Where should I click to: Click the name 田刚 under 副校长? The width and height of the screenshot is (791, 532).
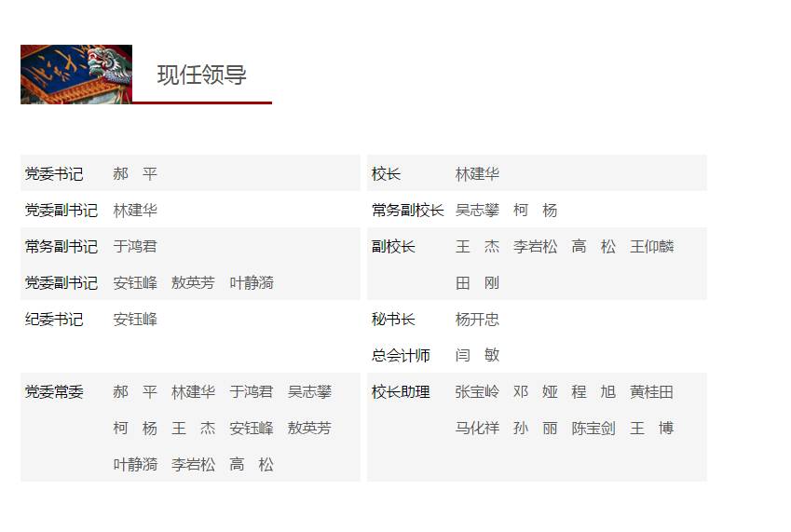pos(477,283)
